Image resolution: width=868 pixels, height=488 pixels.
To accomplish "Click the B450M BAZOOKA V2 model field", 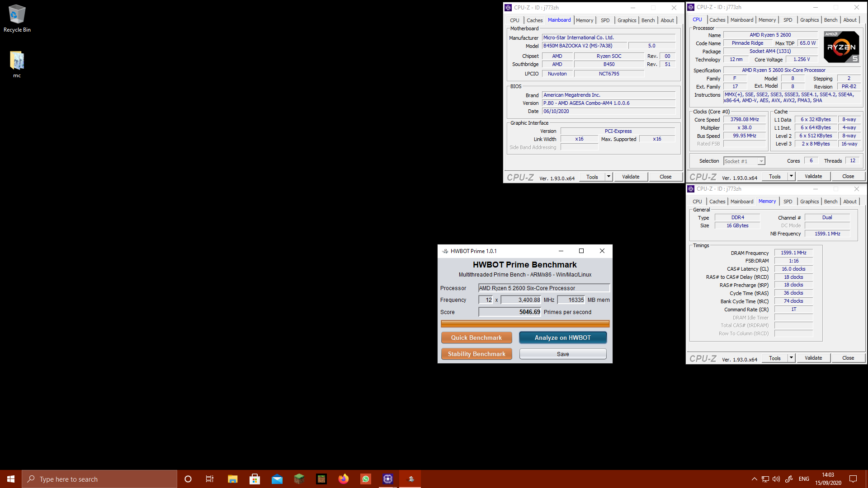I will pyautogui.click(x=585, y=46).
